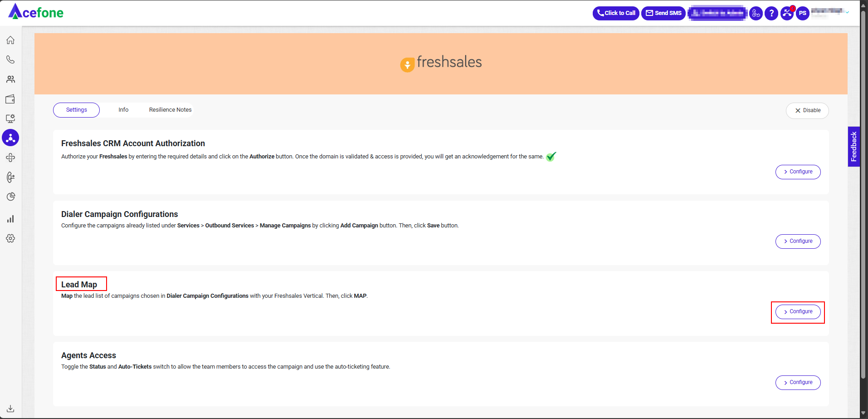Click the blurred status pill in header
Image resolution: width=868 pixels, height=419 pixels.
point(717,13)
